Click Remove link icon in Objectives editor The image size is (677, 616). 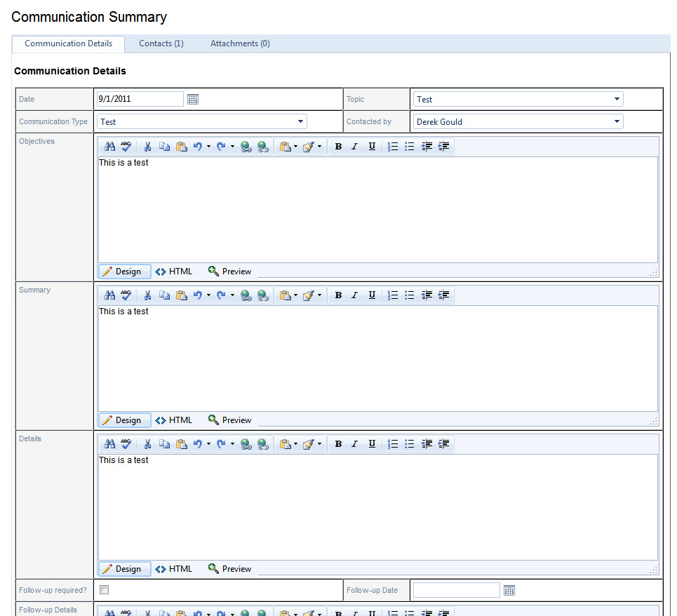point(263,147)
